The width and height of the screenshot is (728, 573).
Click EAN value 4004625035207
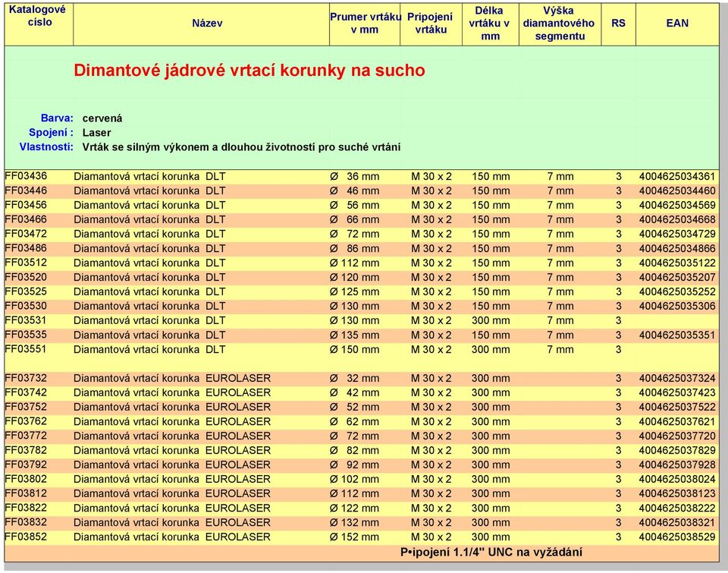(677, 278)
